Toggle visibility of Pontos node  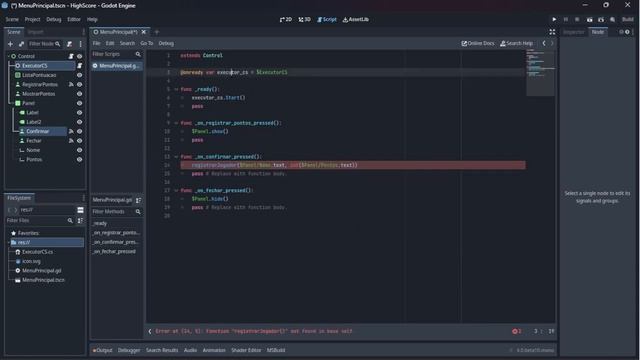[x=80, y=160]
